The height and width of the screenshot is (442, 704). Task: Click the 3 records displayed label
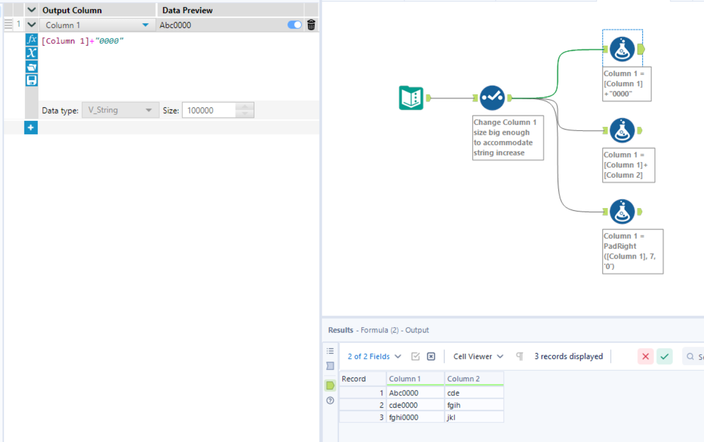pos(568,356)
